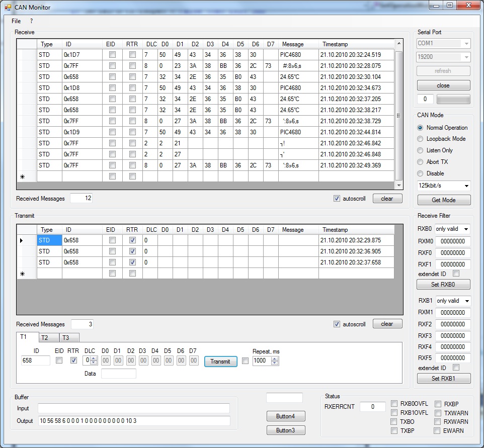Clear the Receive message list
484x448 pixels.
387,199
